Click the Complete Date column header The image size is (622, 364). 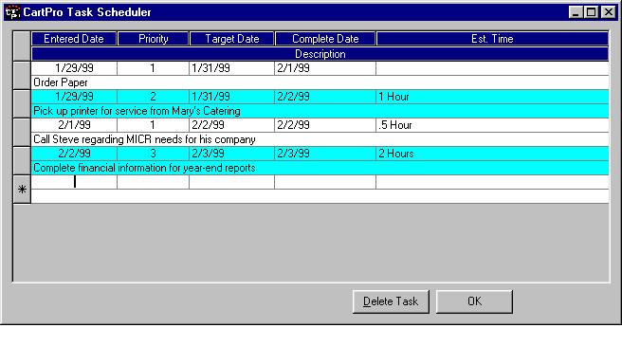[325, 39]
